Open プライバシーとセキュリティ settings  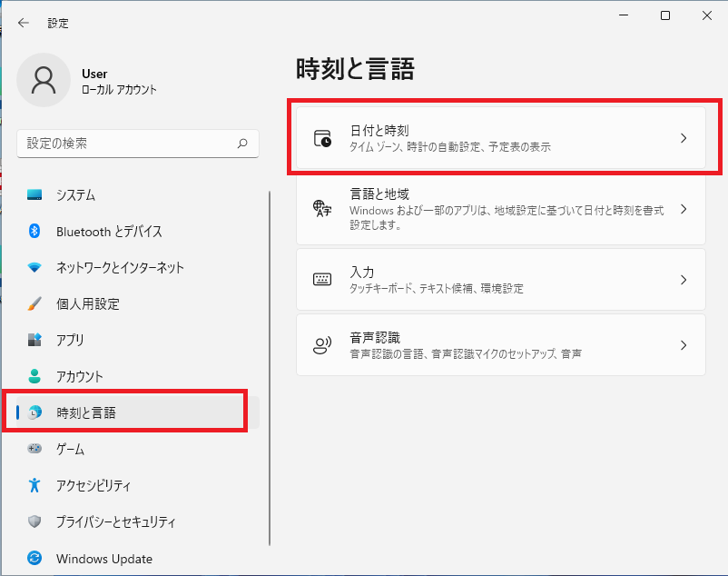(137, 521)
